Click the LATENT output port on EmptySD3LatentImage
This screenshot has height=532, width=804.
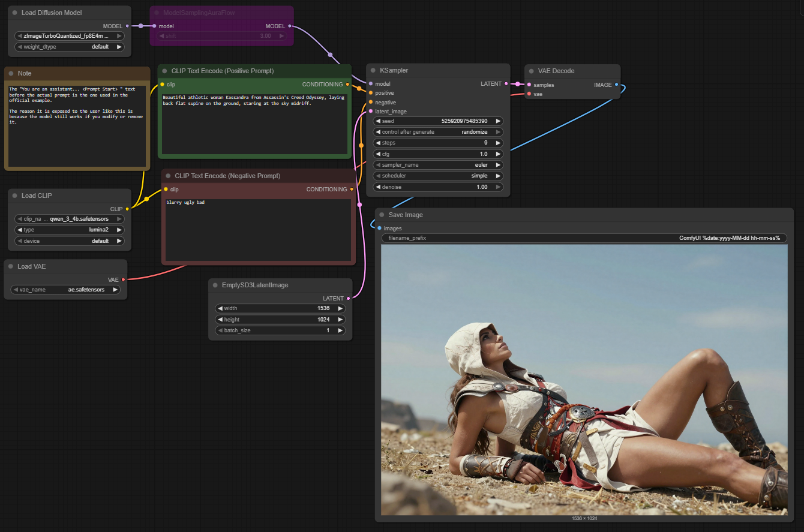(x=349, y=298)
